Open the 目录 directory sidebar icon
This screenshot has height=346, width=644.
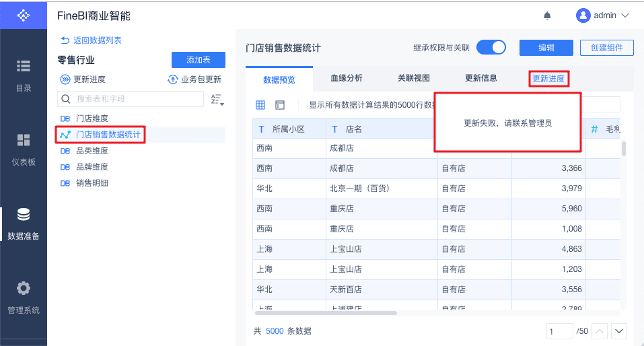24,65
